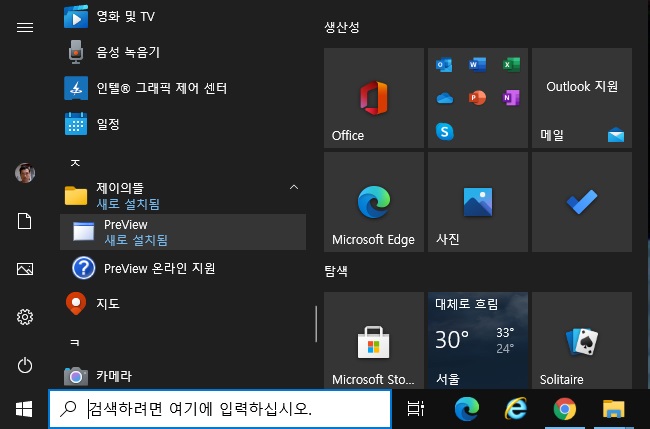Open the 사진 (Photos) tile

(477, 202)
